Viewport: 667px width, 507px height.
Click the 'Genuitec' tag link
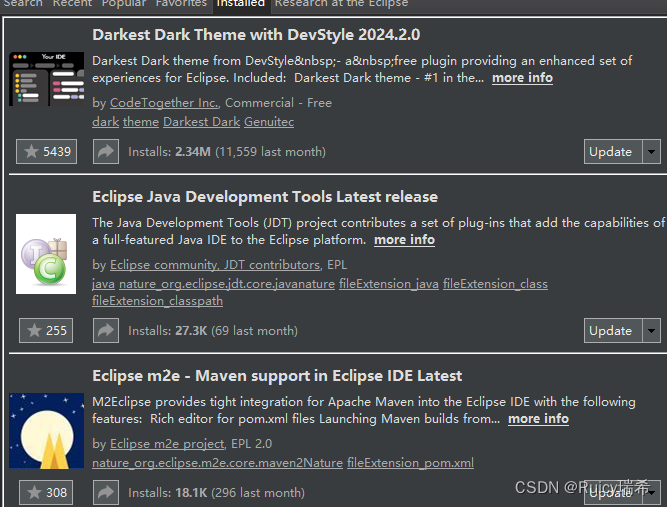point(269,122)
